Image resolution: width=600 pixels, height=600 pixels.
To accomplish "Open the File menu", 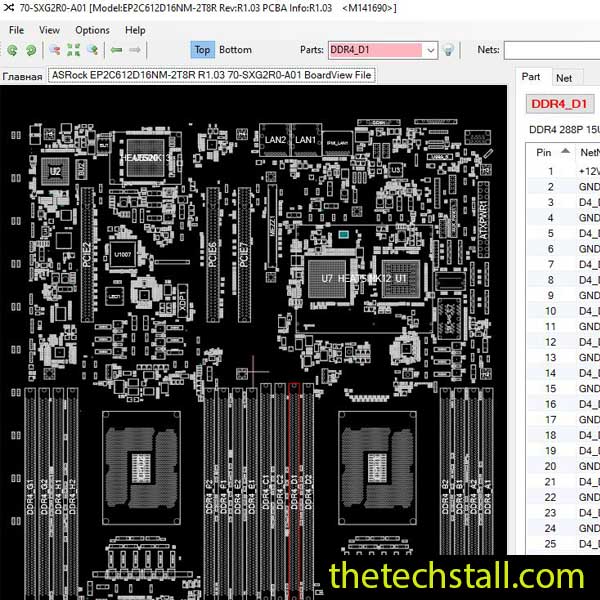I will click(x=17, y=30).
